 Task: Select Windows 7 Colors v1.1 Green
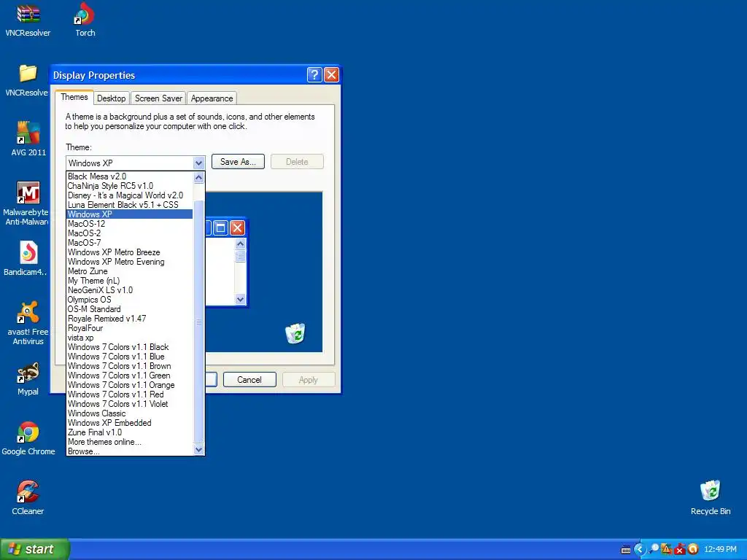(x=130, y=376)
